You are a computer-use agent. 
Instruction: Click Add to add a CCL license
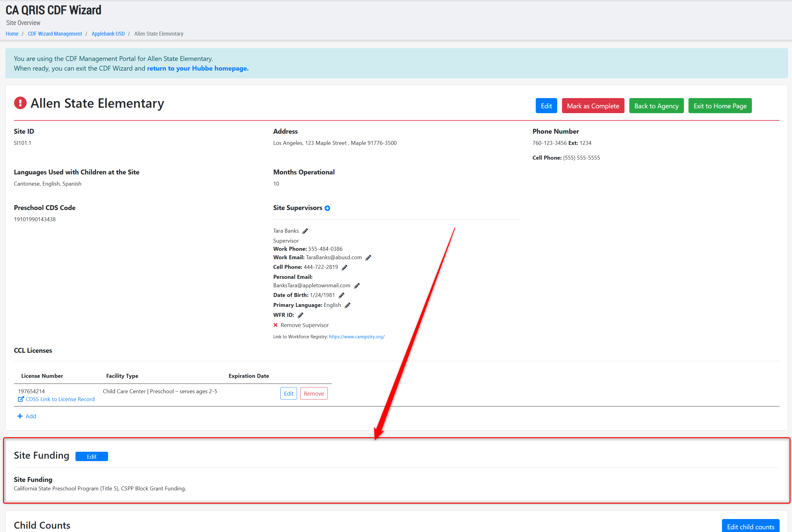click(x=27, y=416)
